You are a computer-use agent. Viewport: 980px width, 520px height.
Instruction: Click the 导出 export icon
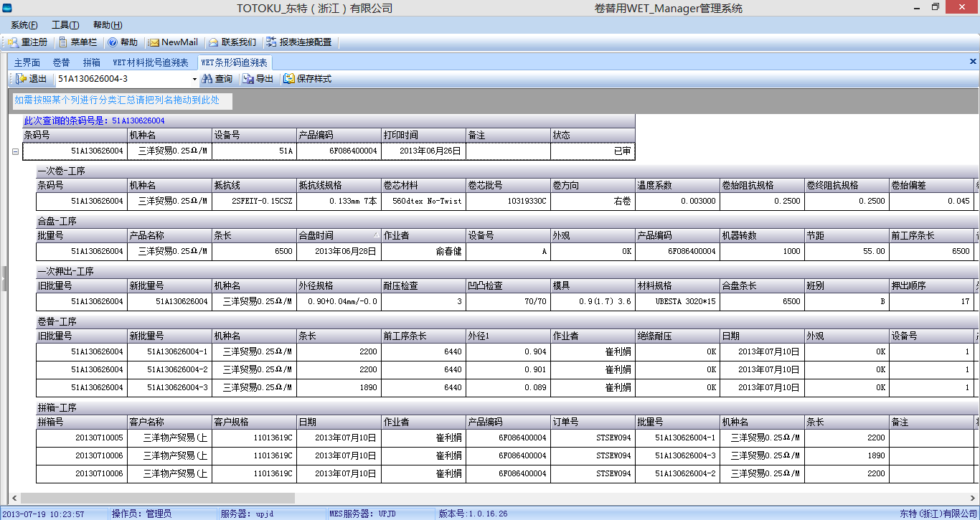248,79
